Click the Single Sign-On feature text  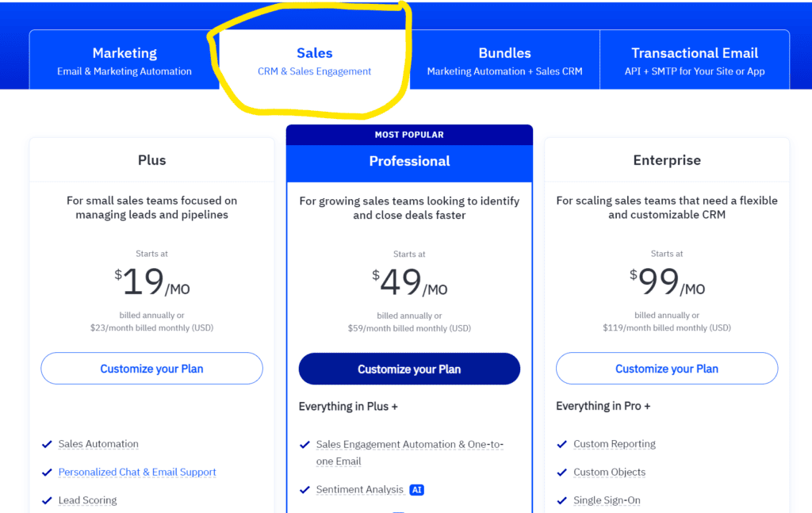607,500
